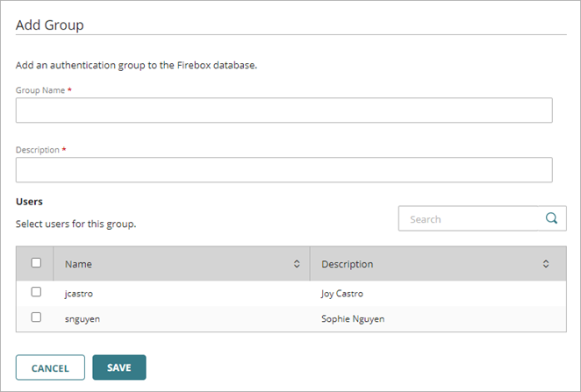Image resolution: width=581 pixels, height=392 pixels.
Task: Click the sort arrows in the Name column
Action: pyautogui.click(x=297, y=264)
